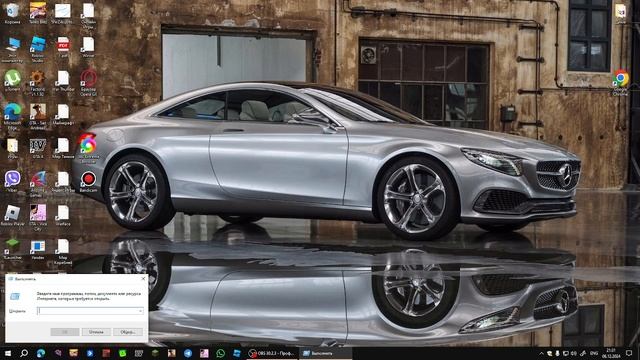640x360 pixels.
Task: Open the Arizona games desktop shortcut
Action: (x=38, y=184)
